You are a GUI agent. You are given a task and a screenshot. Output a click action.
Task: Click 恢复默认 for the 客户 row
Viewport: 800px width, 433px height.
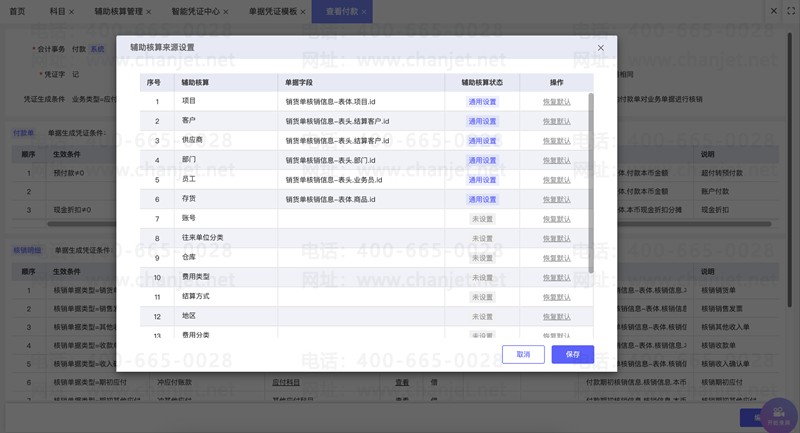[556, 121]
